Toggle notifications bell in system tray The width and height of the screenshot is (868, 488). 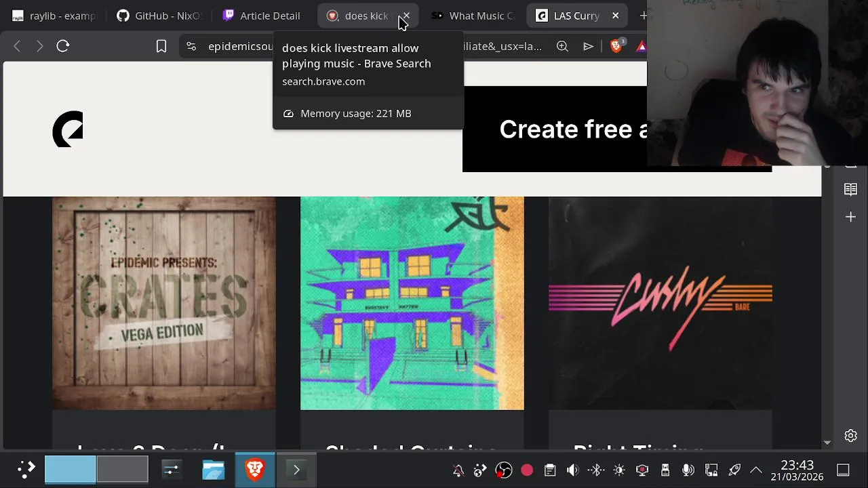[x=458, y=470]
